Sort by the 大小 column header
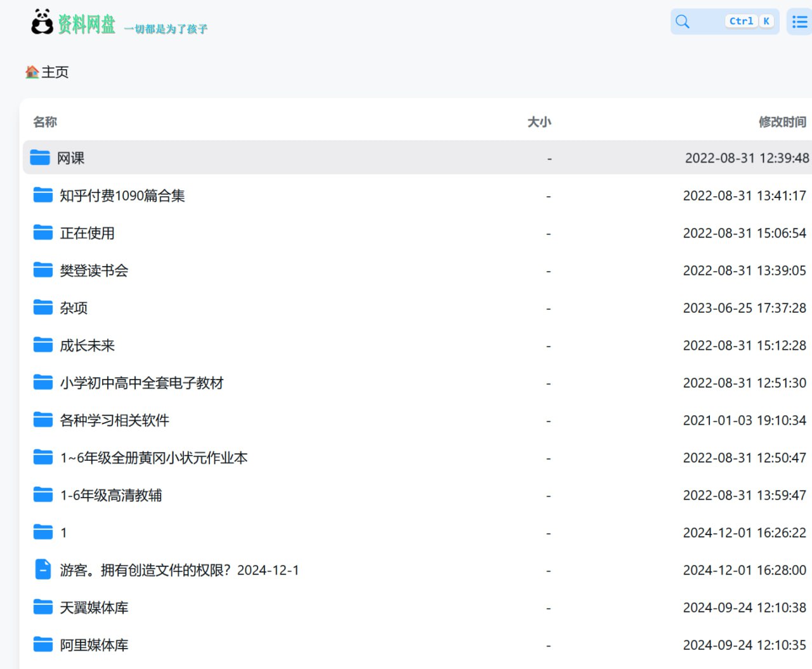The width and height of the screenshot is (812, 669). (539, 122)
